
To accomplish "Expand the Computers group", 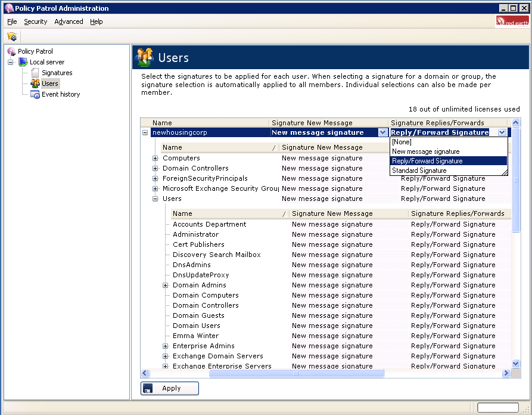I will click(155, 158).
